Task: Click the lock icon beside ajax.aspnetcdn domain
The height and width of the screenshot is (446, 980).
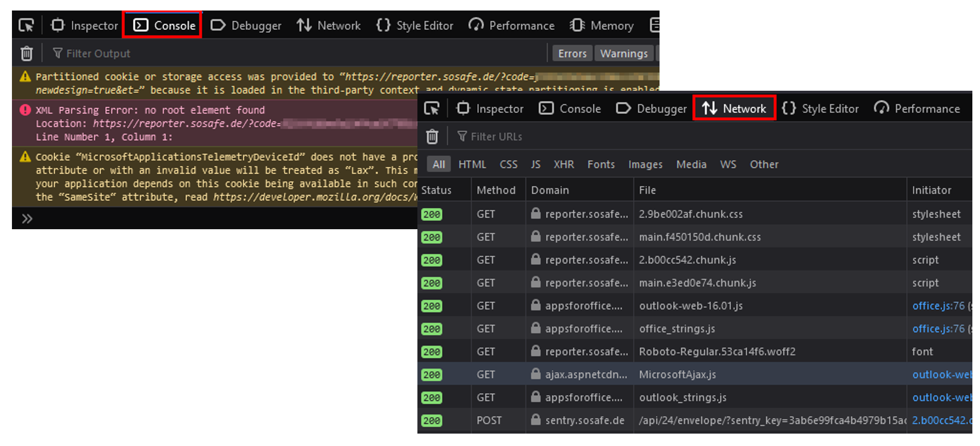Action: 535,374
